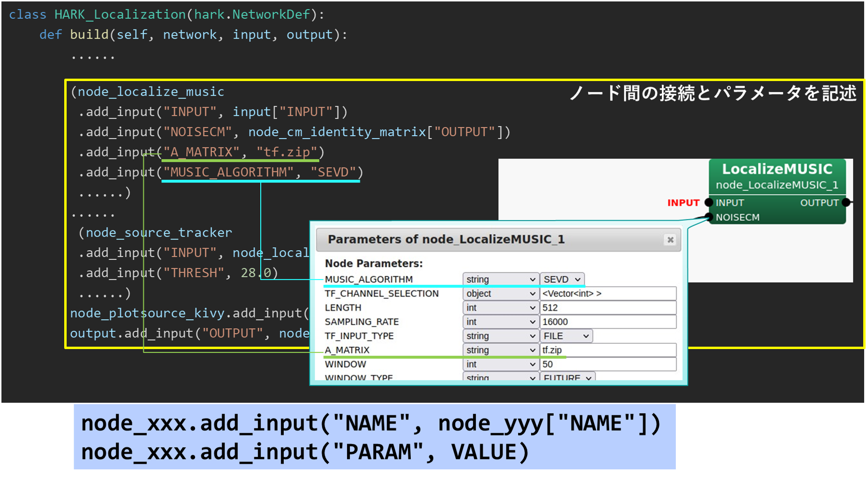Open the MUSIC_ALGORITHM SEVD value dropdown
The height and width of the screenshot is (480, 868).
562,280
